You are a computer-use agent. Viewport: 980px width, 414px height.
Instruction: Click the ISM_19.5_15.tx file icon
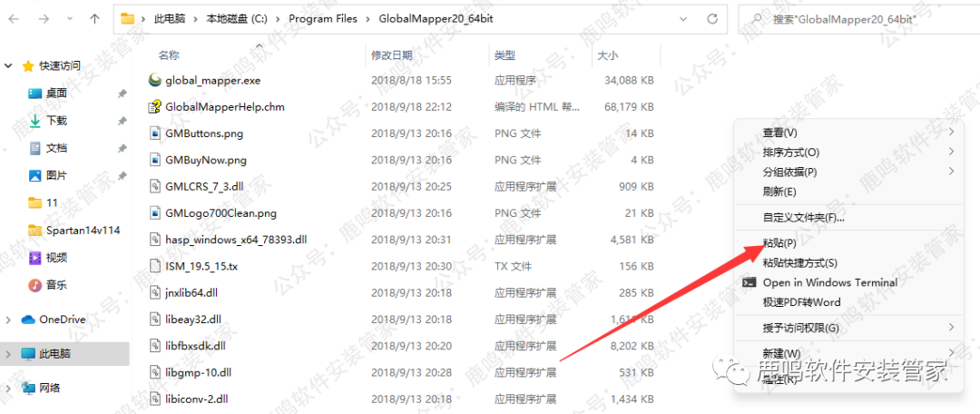(x=155, y=266)
